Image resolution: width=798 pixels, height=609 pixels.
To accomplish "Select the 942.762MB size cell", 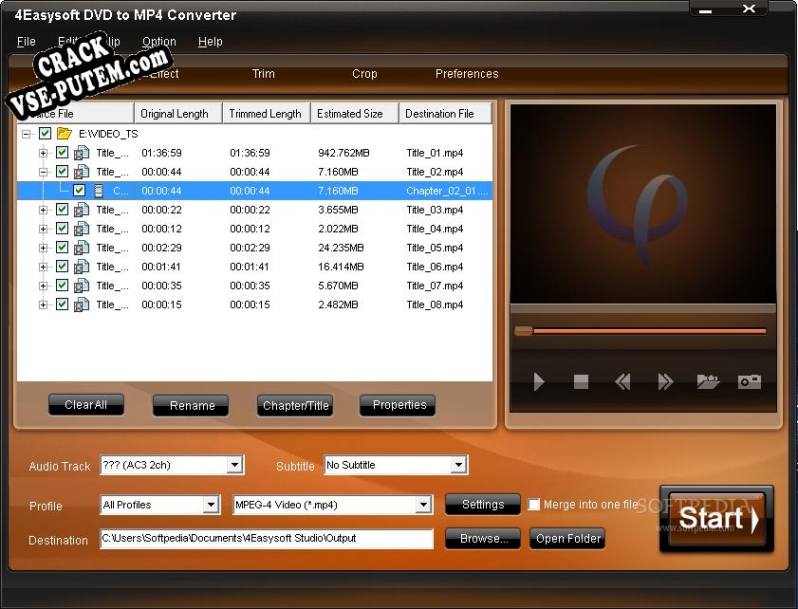I will click(344, 153).
